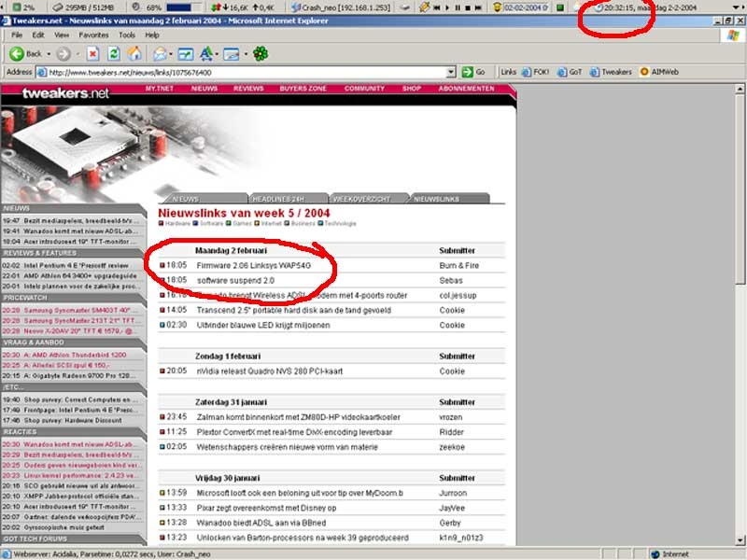Screen dimensions: 747x560
Task: Click the page scrollbar up arrow
Action: tap(740, 89)
